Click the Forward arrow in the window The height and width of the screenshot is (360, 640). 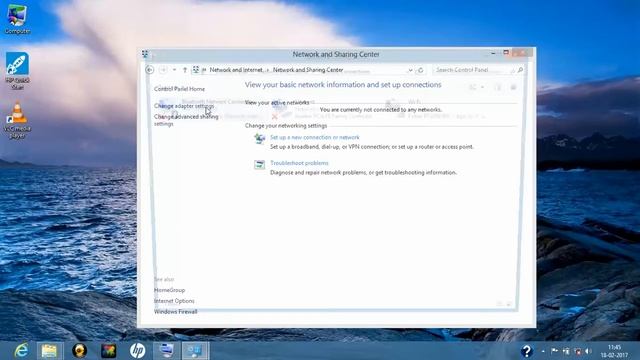[163, 70]
